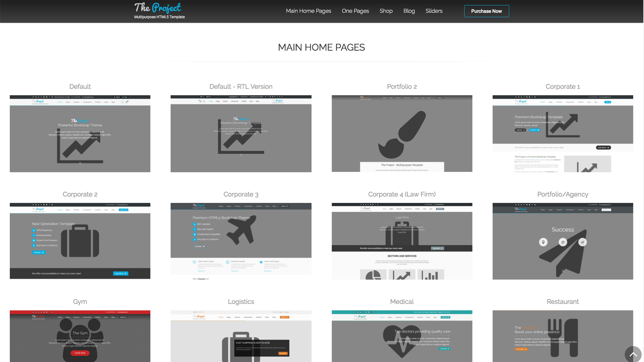Image resolution: width=644 pixels, height=362 pixels.
Task: Open the Medical heartbeat thumbnail
Action: point(402,336)
